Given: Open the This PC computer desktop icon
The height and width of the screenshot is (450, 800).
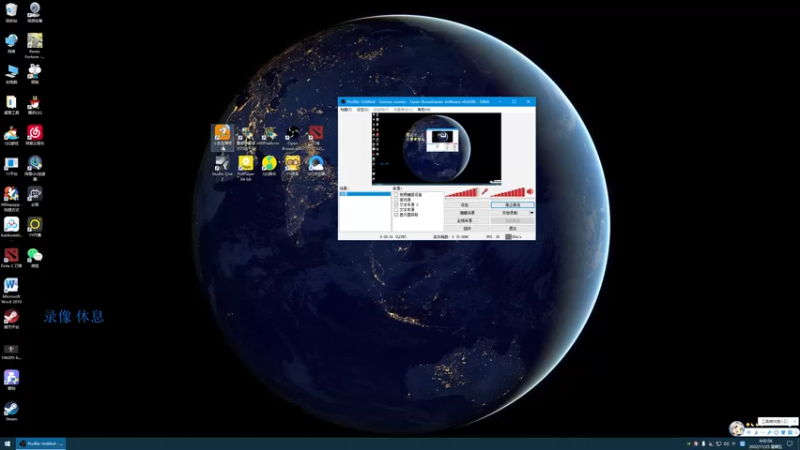Looking at the screenshot, I should pyautogui.click(x=11, y=73).
